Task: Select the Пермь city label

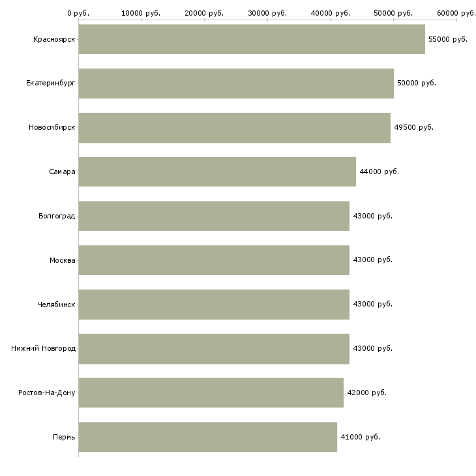Action: [64, 437]
